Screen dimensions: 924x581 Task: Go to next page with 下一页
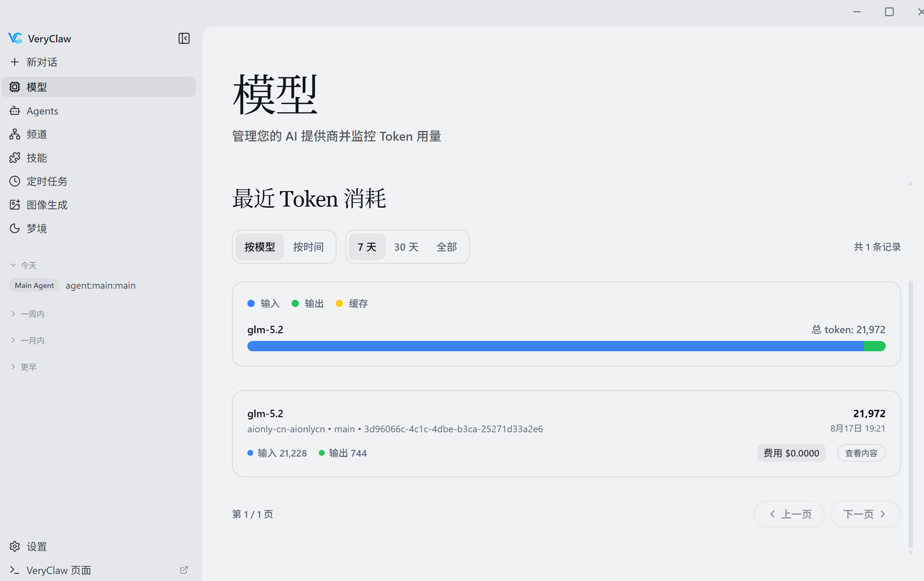coord(865,514)
